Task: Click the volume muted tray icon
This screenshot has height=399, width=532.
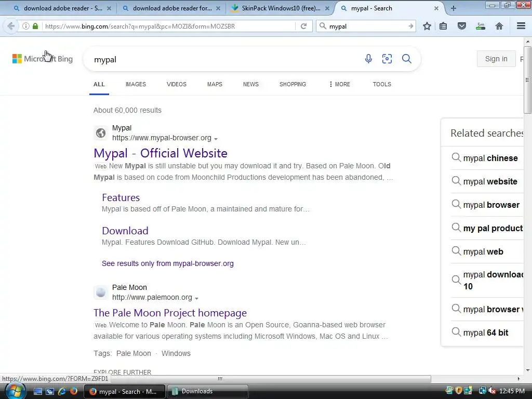Action: tap(491, 391)
